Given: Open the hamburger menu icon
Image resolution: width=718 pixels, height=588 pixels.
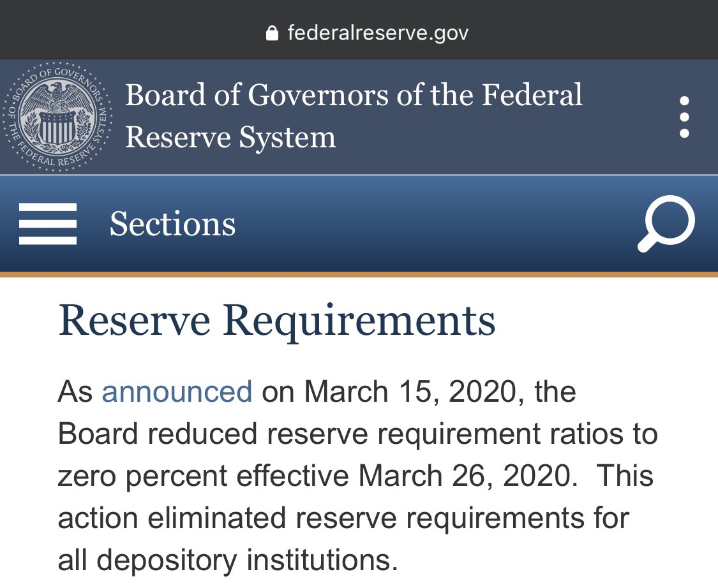Looking at the screenshot, I should [48, 224].
